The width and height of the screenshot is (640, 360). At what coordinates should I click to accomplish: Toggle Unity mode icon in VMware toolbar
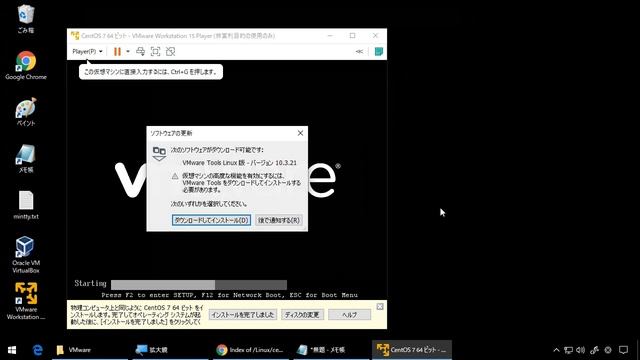pyautogui.click(x=171, y=51)
